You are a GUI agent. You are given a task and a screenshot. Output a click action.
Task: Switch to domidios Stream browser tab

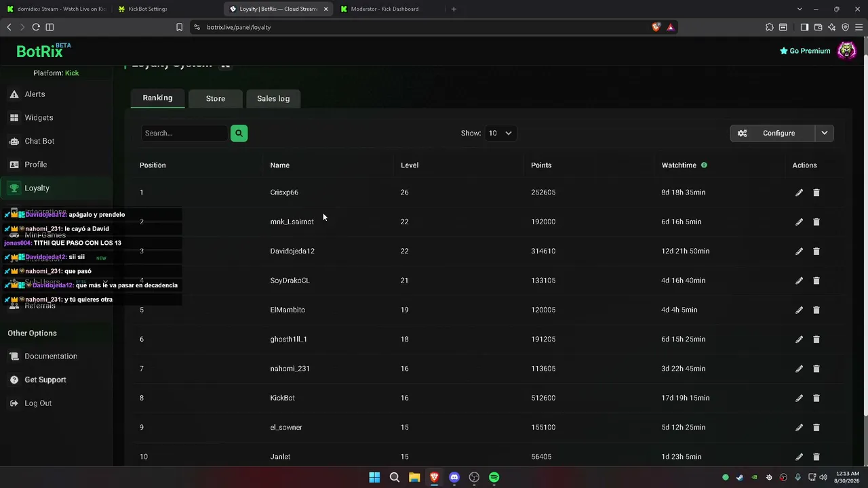point(56,9)
